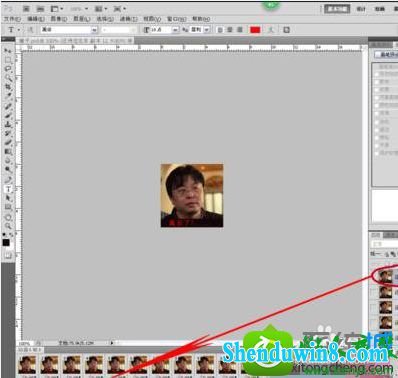Screen dimensions: 398x378
Task: Select the Lasso tool
Action: pyautogui.click(x=8, y=69)
